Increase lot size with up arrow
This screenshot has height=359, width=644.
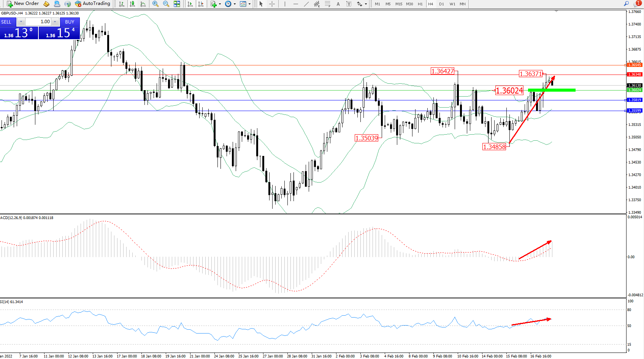[x=55, y=22]
